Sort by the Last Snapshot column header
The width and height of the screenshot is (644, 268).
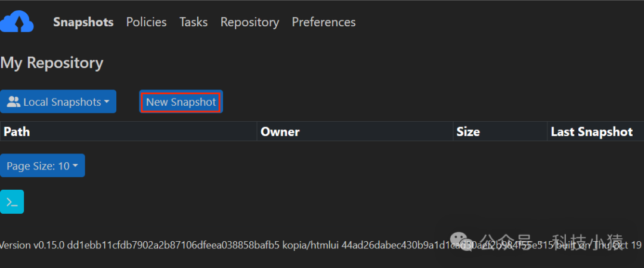point(591,132)
